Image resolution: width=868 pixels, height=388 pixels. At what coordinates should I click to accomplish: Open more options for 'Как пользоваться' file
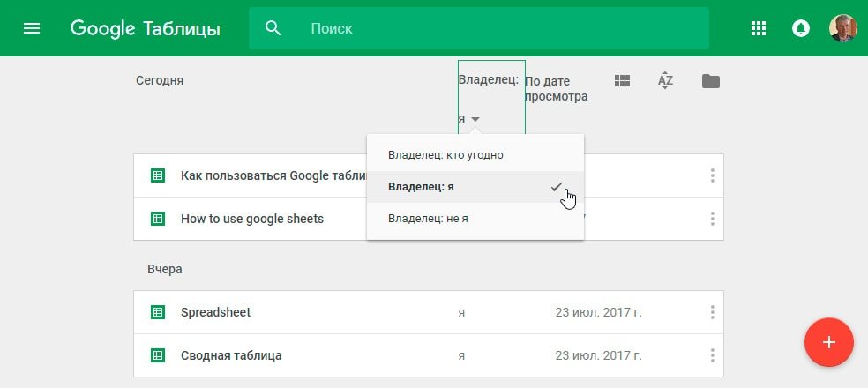point(712,175)
